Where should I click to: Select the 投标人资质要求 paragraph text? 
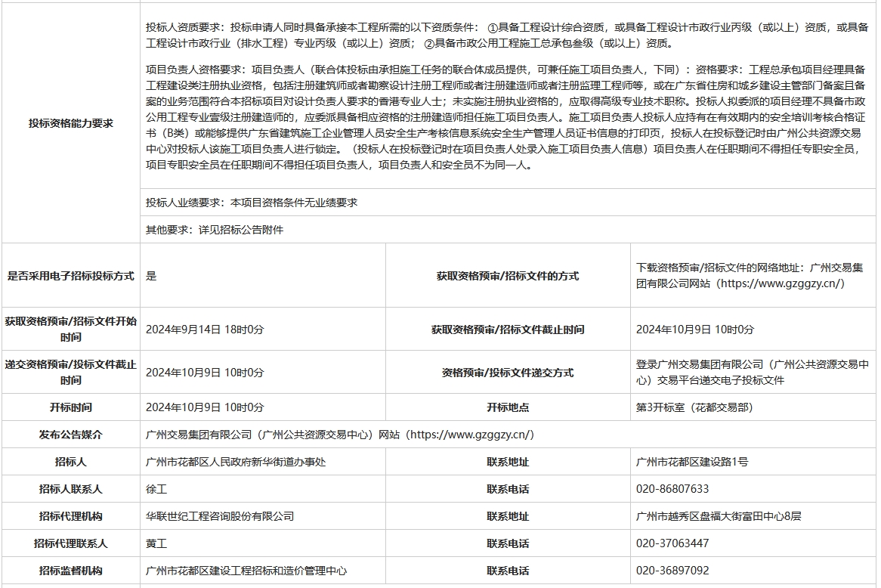pos(507,36)
